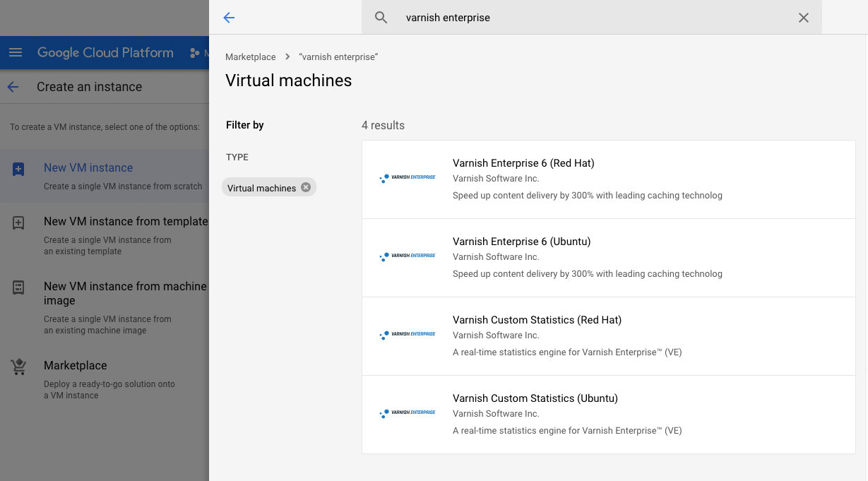Click the back arrow beside the search bar
The width and height of the screenshot is (868, 481).
click(228, 18)
